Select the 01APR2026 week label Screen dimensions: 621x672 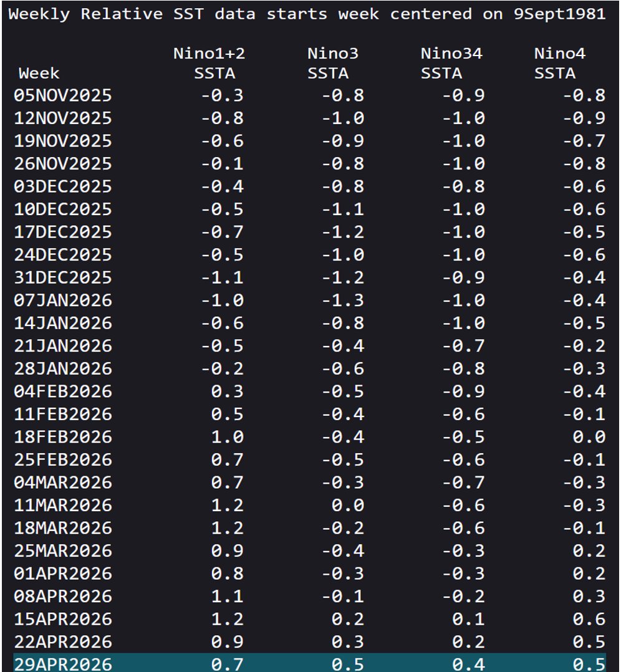coord(63,574)
